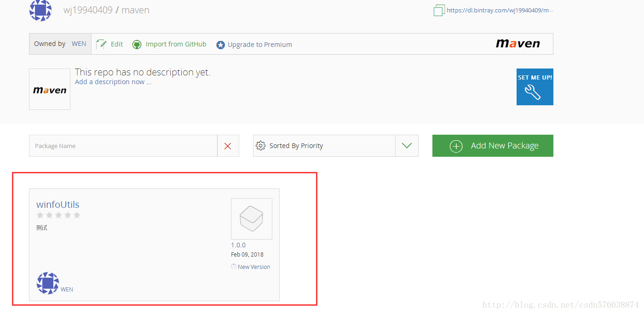Click the gear icon in the sort box
Image resolution: width=644 pixels, height=314 pixels.
260,146
